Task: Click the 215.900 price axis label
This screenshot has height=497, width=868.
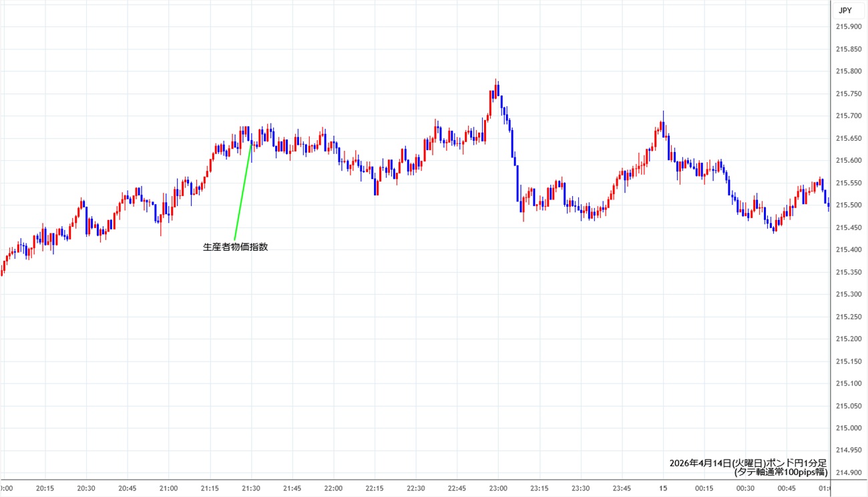Action: pyautogui.click(x=848, y=27)
